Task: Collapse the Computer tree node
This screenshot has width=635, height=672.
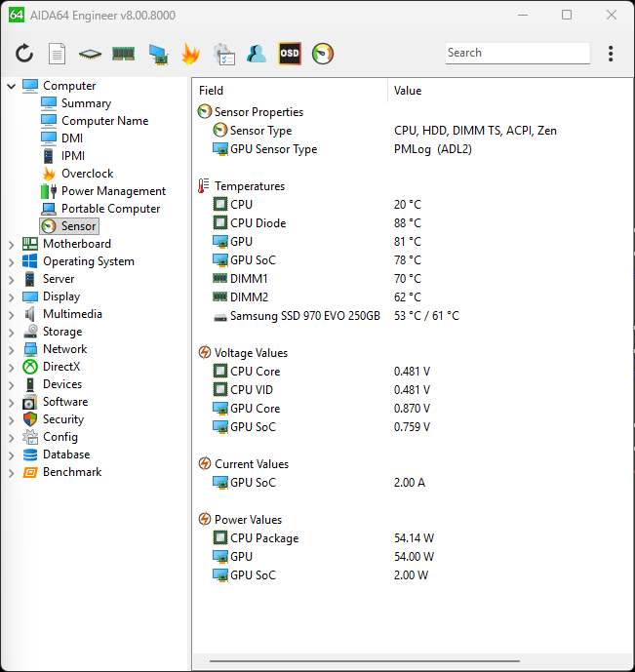Action: [x=12, y=86]
